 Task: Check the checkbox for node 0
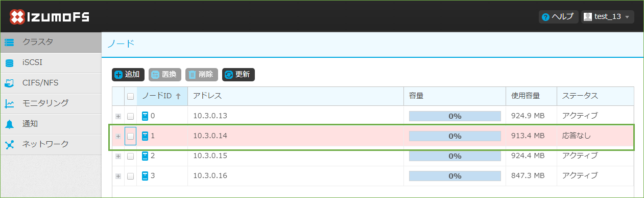[130, 116]
